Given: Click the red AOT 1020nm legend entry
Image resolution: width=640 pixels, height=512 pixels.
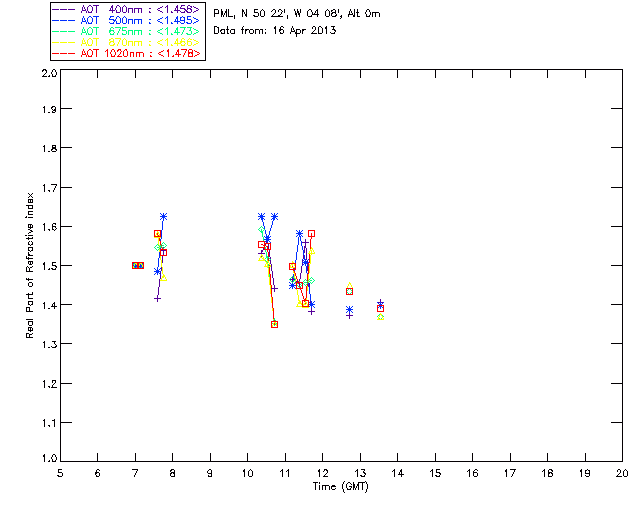Looking at the screenshot, I should tap(126, 53).
